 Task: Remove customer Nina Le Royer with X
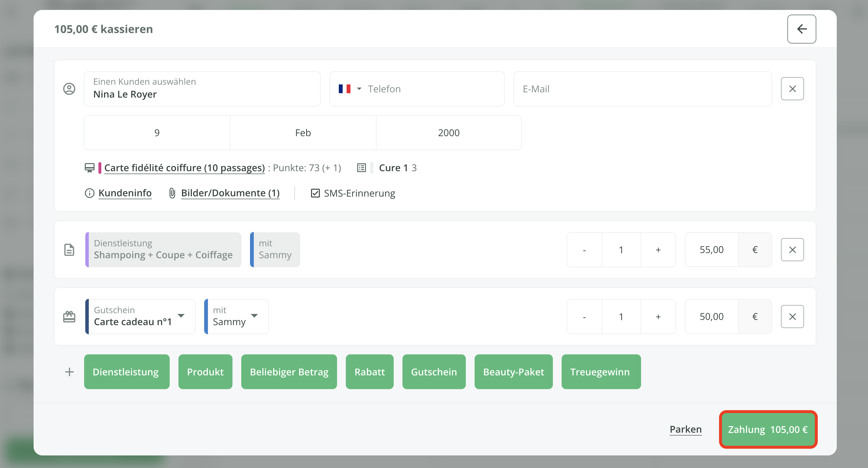(x=792, y=89)
